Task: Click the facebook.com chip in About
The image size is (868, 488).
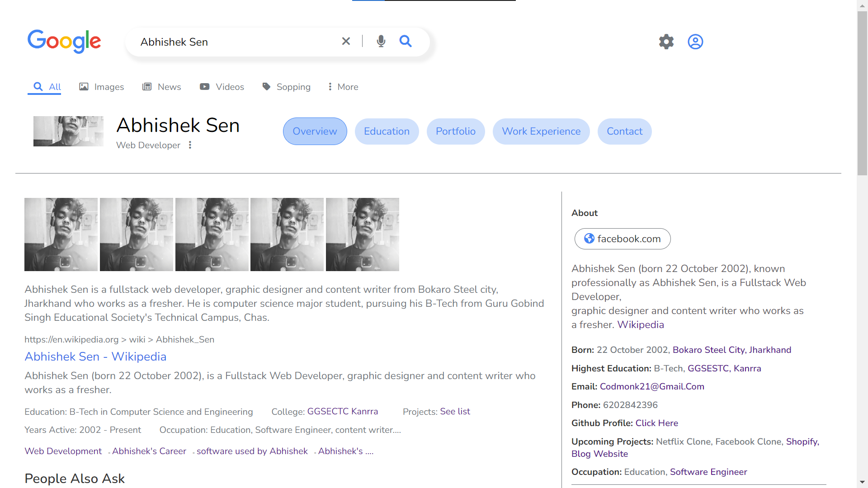Action: click(x=623, y=239)
